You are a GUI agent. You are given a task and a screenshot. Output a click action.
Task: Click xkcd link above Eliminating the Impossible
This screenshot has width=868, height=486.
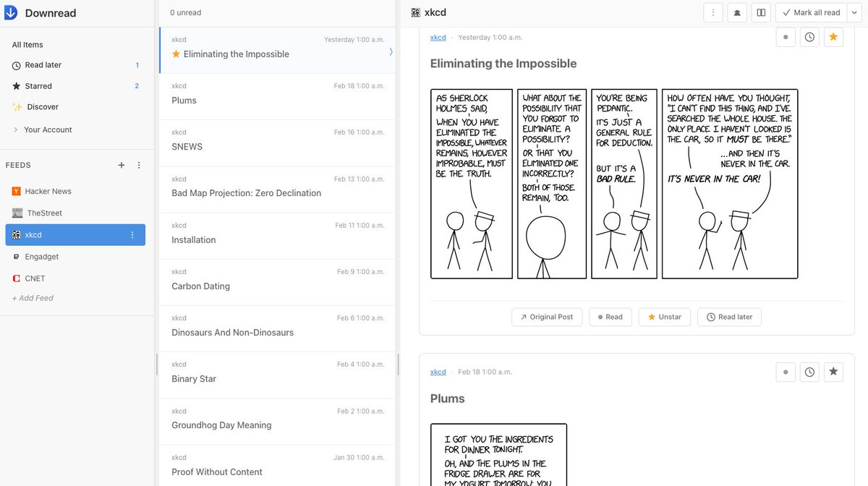point(438,38)
